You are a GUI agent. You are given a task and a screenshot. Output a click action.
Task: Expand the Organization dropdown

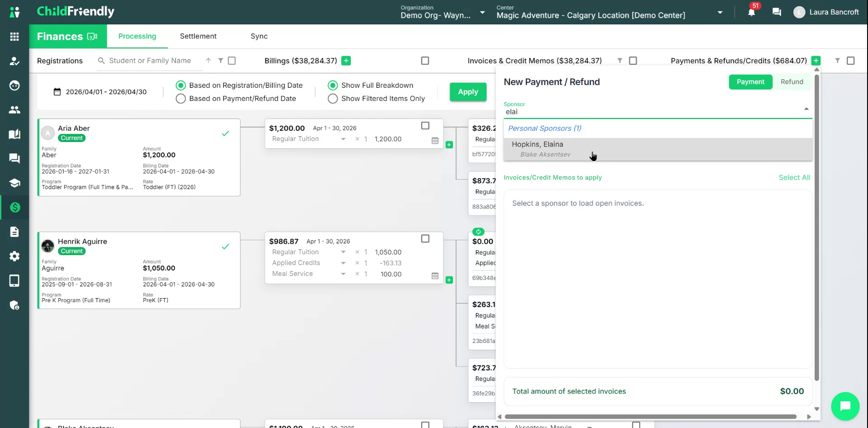point(482,13)
